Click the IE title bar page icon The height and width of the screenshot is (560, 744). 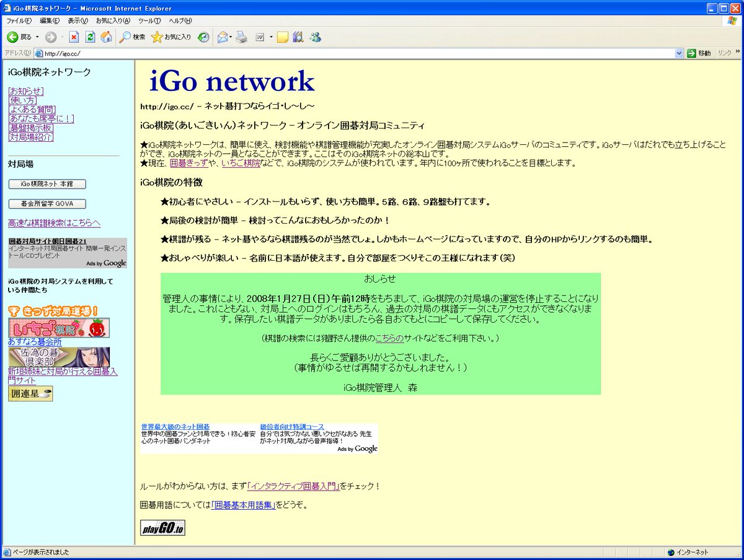[x=7, y=8]
